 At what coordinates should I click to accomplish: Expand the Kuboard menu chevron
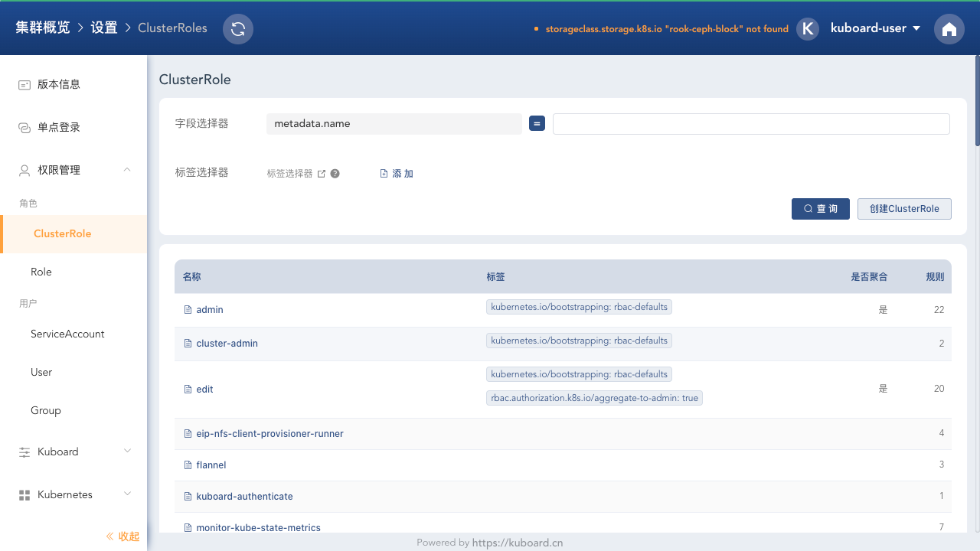click(x=127, y=452)
